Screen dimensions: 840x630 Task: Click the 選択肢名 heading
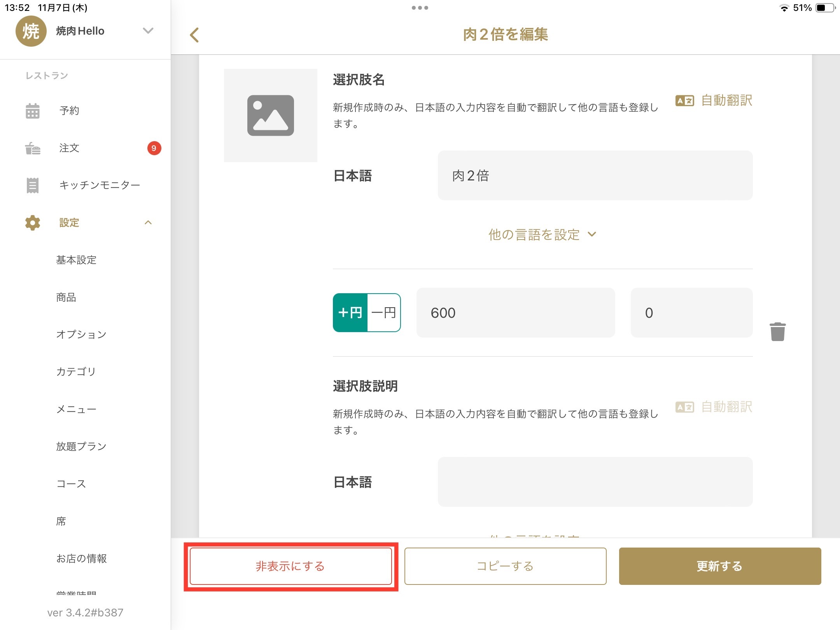(x=359, y=80)
